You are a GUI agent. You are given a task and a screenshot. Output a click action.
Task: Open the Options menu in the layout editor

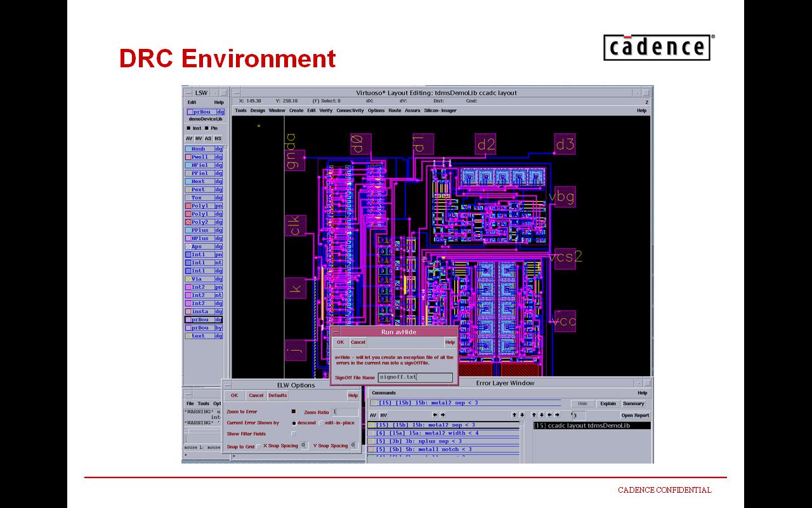tap(376, 110)
